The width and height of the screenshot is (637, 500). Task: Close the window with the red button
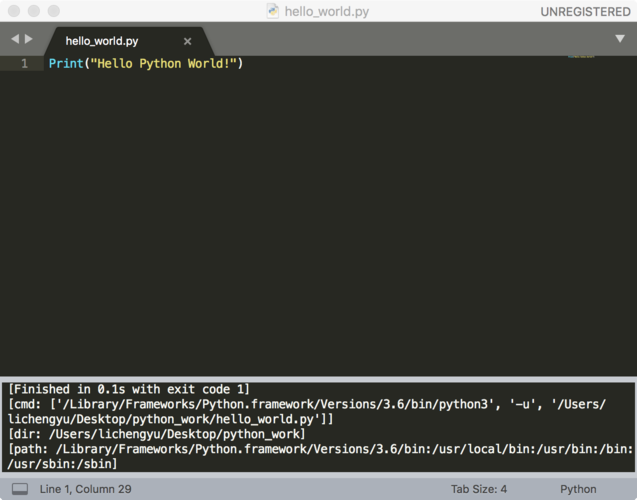13,10
